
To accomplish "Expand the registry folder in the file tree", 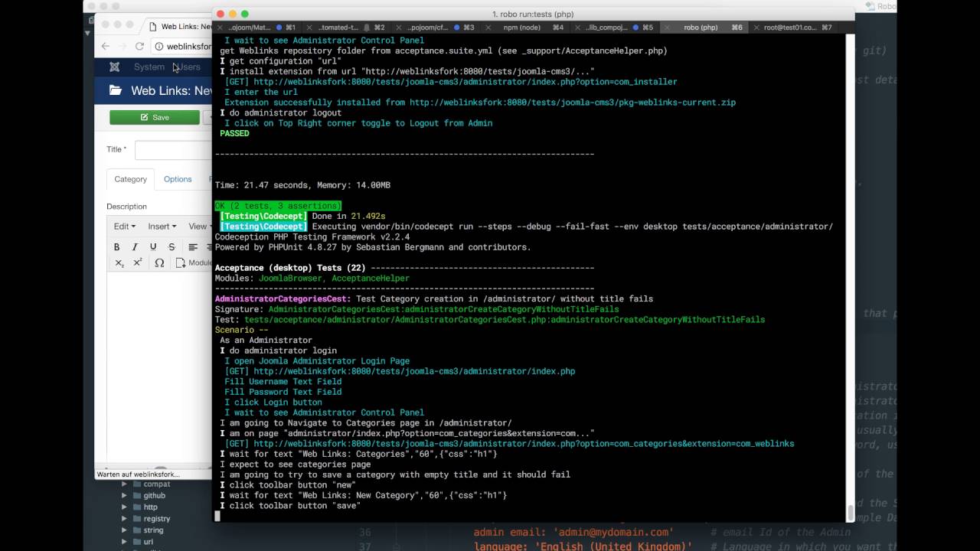I will [x=125, y=519].
